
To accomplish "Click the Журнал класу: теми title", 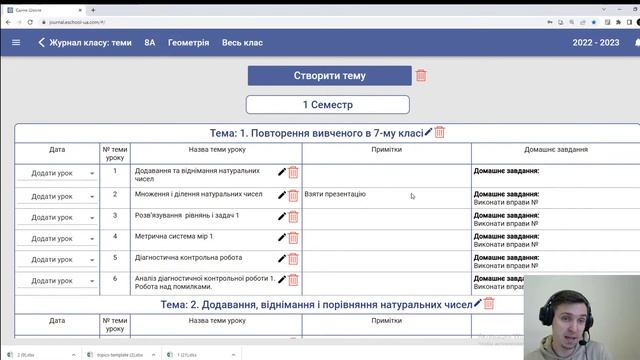I will tap(91, 42).
